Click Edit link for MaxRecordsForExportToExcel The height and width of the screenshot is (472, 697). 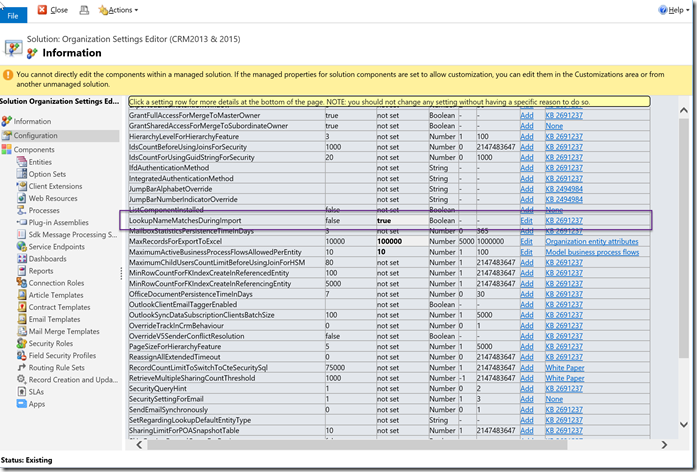pos(526,241)
